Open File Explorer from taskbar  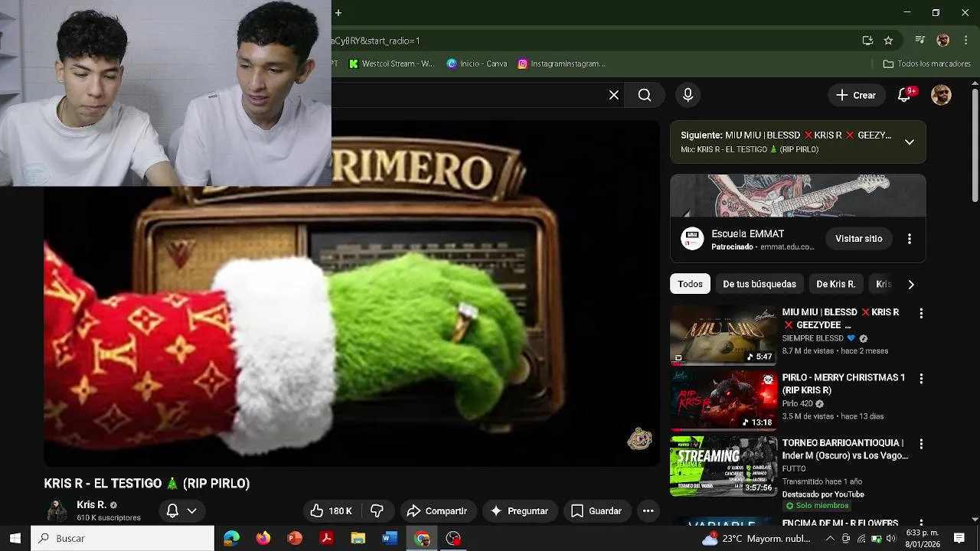358,538
